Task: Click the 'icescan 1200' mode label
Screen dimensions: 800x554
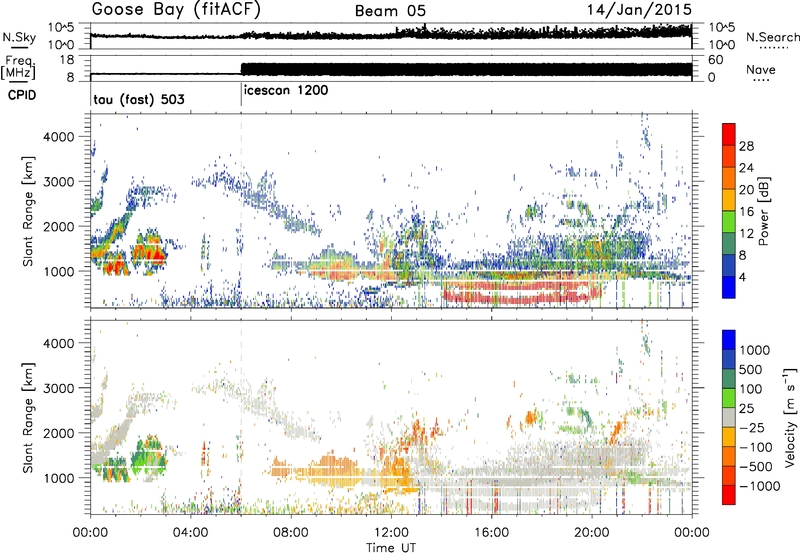Action: pos(286,91)
